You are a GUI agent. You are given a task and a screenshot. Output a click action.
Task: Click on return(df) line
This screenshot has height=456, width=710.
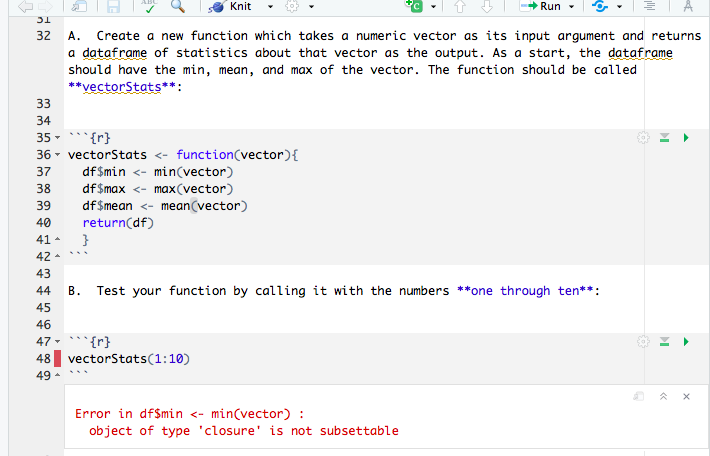point(118,223)
